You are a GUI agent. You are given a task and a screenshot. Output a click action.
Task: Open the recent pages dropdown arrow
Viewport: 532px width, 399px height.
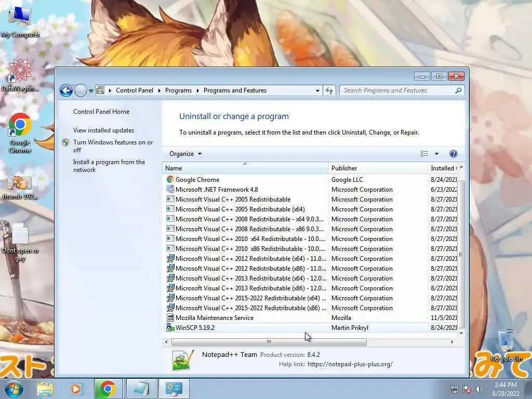tap(91, 91)
